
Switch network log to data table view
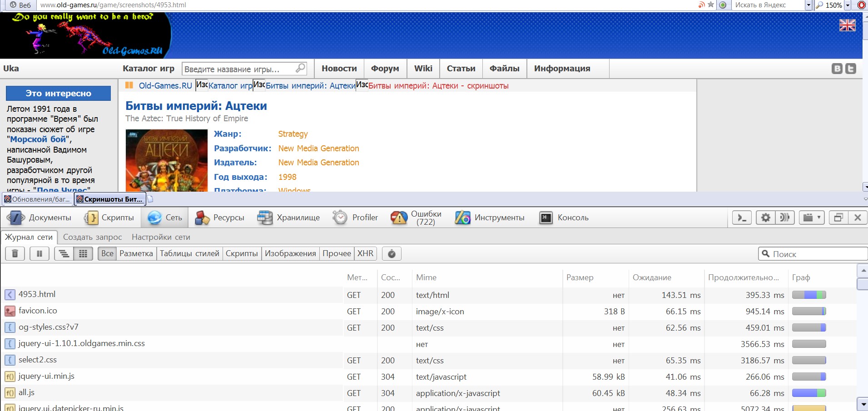pos(83,253)
